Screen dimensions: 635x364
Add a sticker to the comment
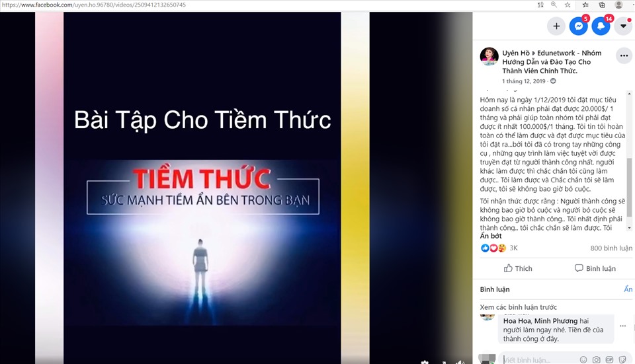(x=622, y=359)
